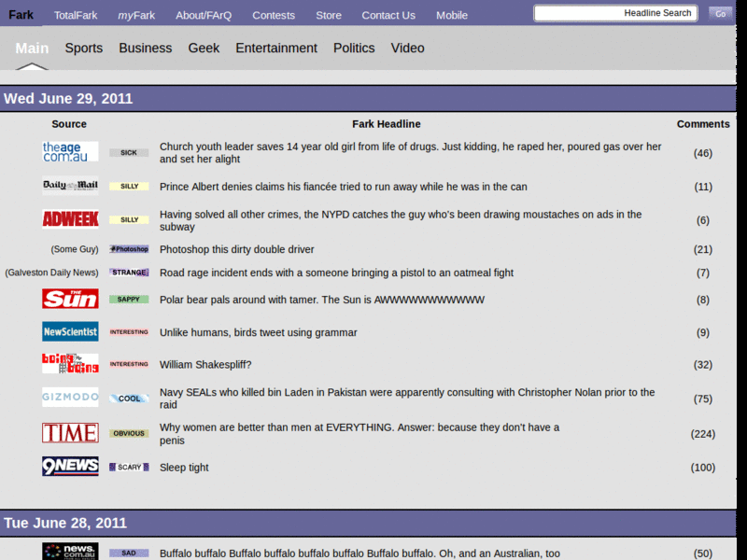
Task: Click the Go search button
Action: pyautogui.click(x=720, y=13)
